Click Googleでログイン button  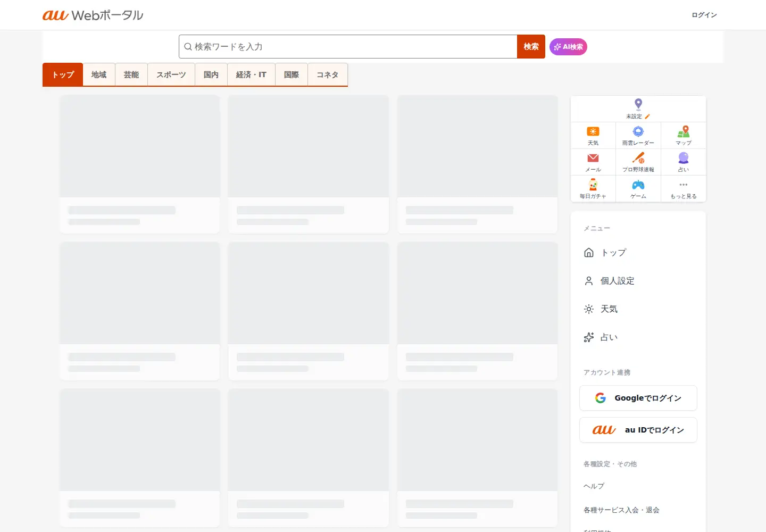pos(638,398)
